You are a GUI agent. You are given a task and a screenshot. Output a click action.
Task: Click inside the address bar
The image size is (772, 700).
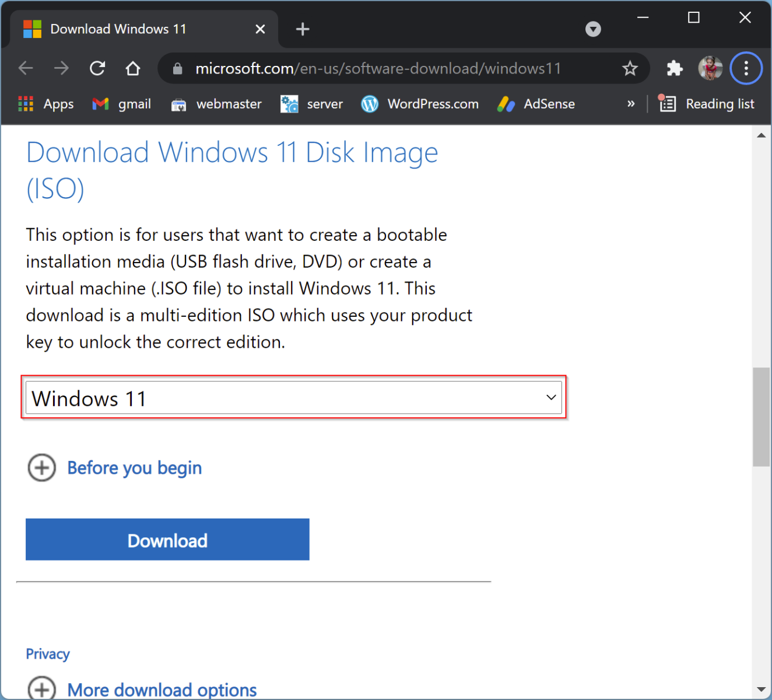click(x=379, y=68)
